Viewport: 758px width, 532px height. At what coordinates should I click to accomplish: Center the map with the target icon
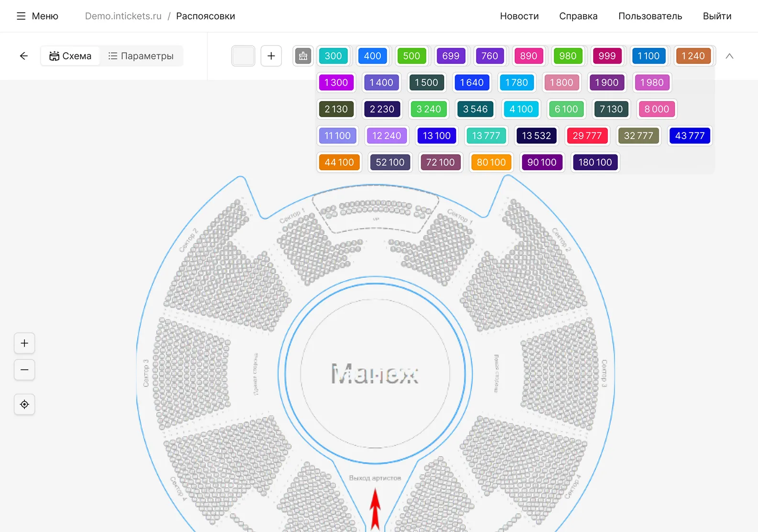click(x=24, y=404)
